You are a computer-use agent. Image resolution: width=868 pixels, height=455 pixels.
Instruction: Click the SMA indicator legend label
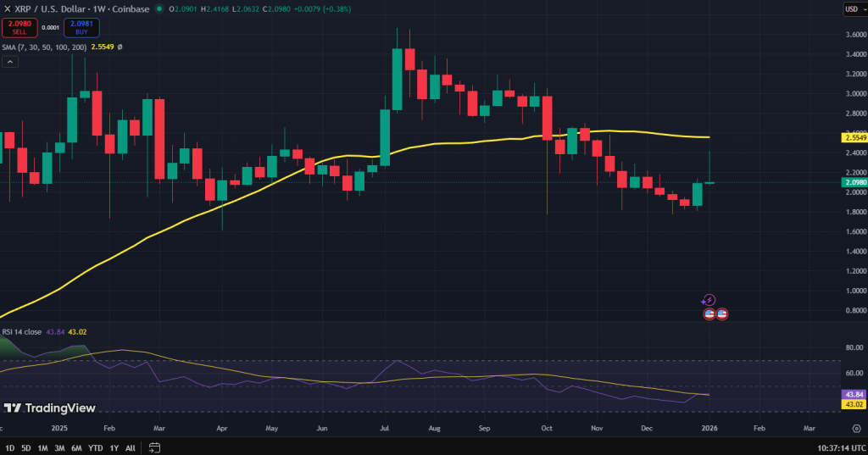[x=44, y=47]
